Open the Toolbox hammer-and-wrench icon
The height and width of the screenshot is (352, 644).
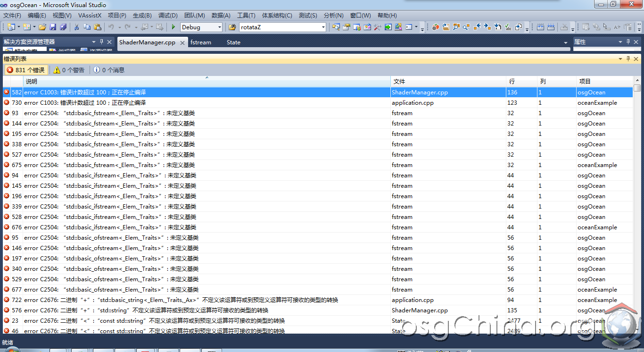point(377,27)
